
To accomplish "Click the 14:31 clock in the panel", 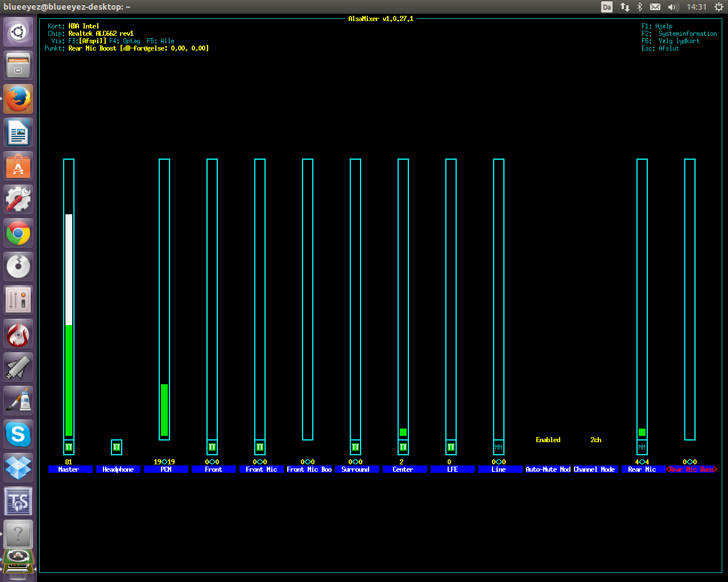I will click(696, 7).
